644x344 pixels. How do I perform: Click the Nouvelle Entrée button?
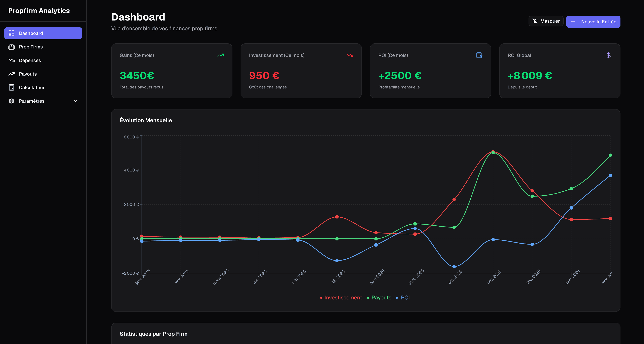[593, 22]
